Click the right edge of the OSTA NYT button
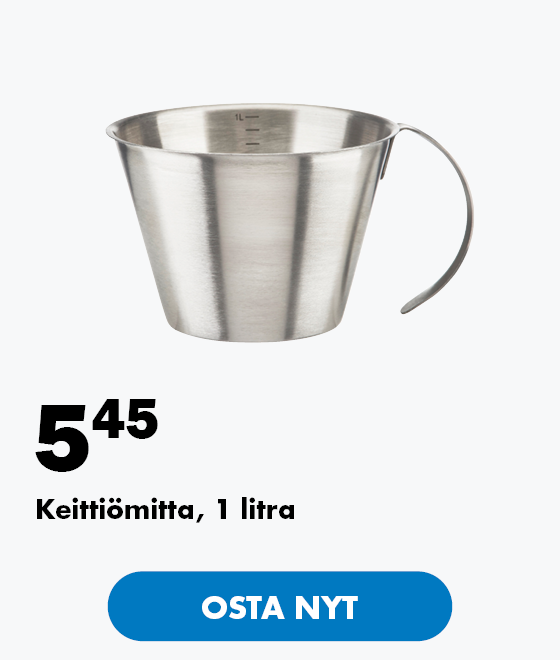Screen dimensions: 560x660 coord(444,606)
